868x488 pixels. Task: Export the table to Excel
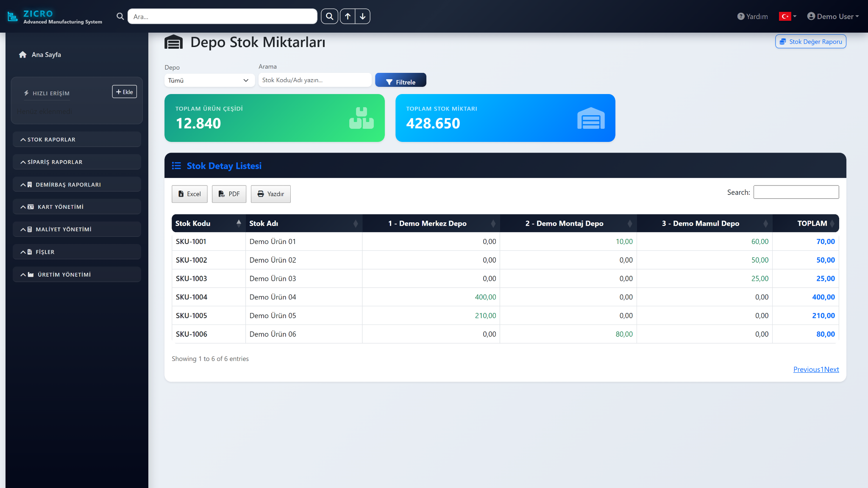coord(189,194)
